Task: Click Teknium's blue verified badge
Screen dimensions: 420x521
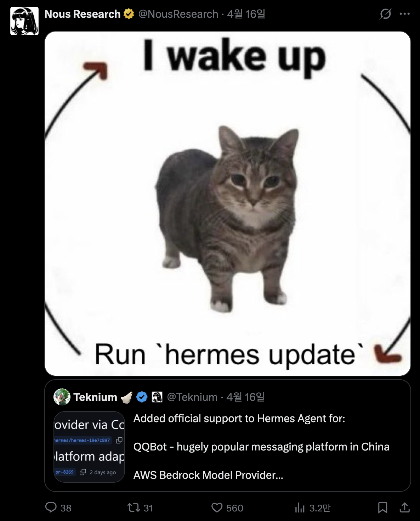Action: tap(142, 397)
